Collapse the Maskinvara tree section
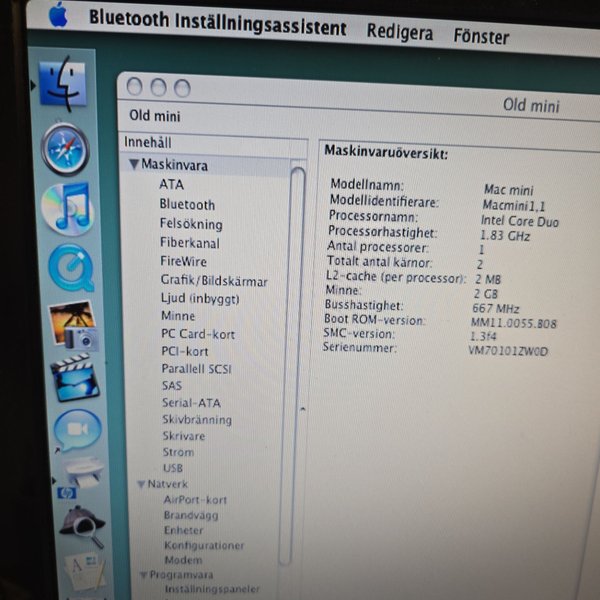This screenshot has height=600, width=600. click(133, 165)
